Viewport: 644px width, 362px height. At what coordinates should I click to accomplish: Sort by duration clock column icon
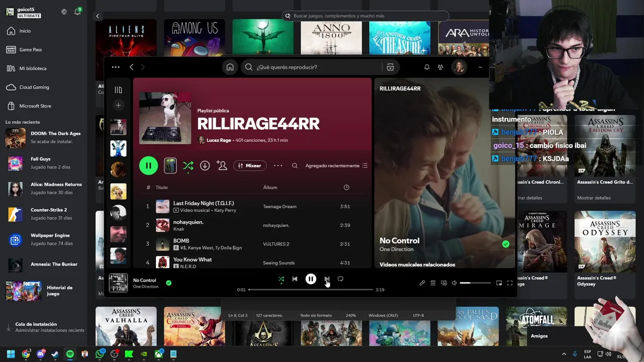click(346, 187)
